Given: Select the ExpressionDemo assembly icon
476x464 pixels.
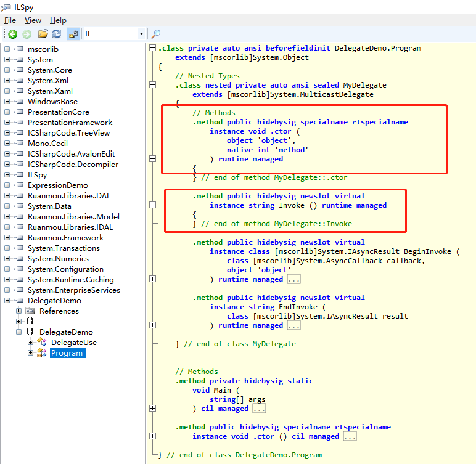Looking at the screenshot, I should point(20,185).
